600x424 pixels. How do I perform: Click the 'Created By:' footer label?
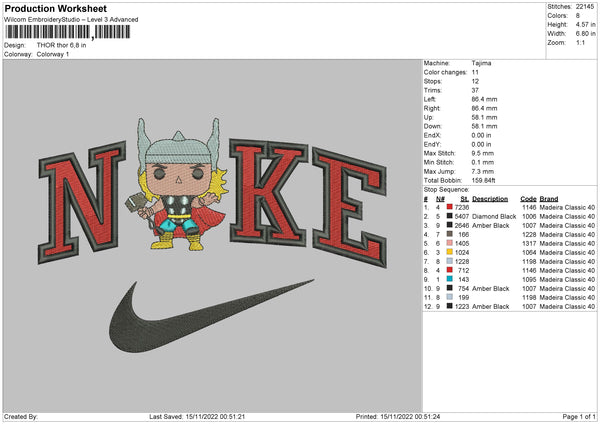coord(21,417)
